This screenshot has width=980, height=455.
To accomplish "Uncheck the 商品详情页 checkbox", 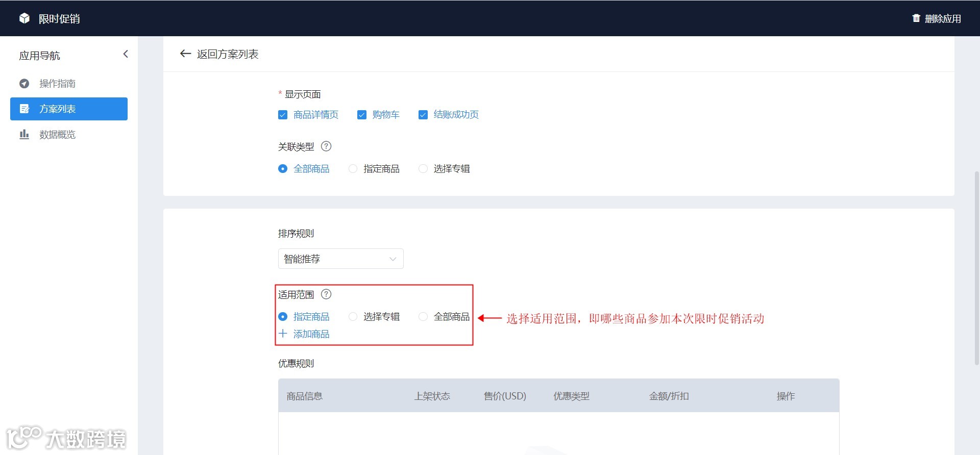I will (x=283, y=115).
